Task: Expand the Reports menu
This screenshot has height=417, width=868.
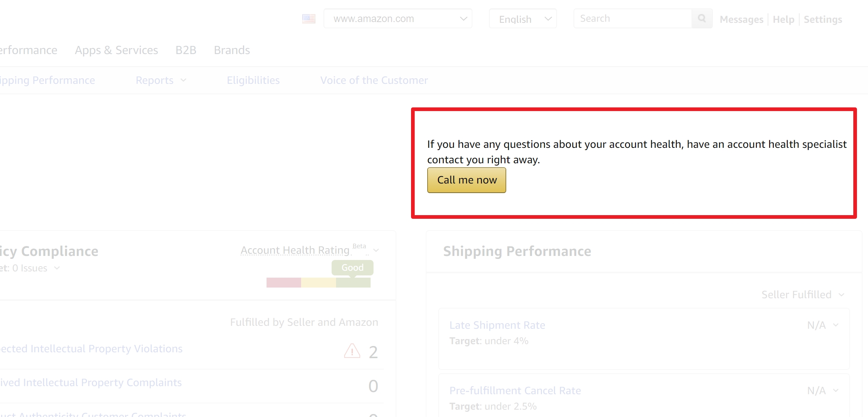Action: [x=161, y=80]
